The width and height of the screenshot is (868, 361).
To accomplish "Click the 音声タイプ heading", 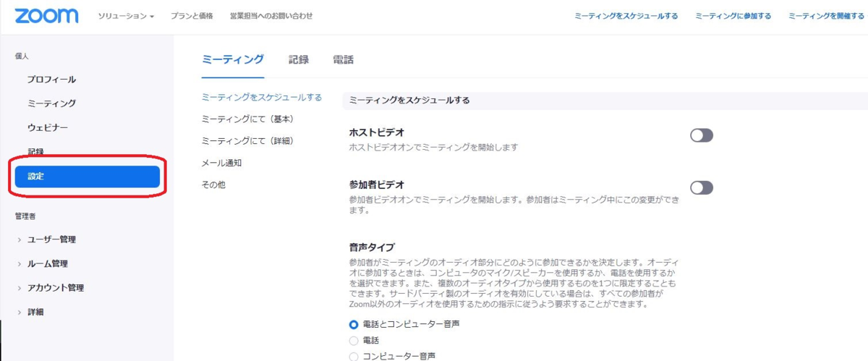I will pyautogui.click(x=372, y=247).
